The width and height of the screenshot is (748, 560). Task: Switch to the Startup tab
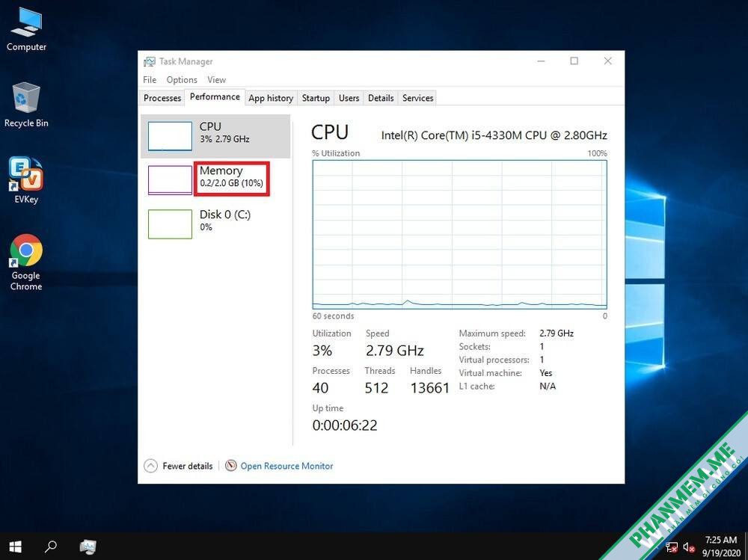(x=316, y=98)
